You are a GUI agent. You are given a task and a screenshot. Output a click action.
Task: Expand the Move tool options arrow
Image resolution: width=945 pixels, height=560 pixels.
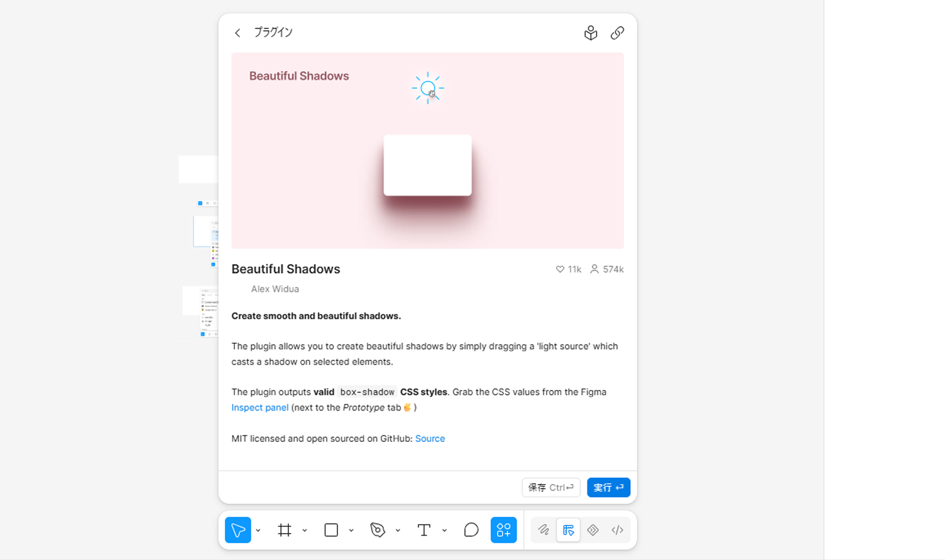tap(258, 530)
